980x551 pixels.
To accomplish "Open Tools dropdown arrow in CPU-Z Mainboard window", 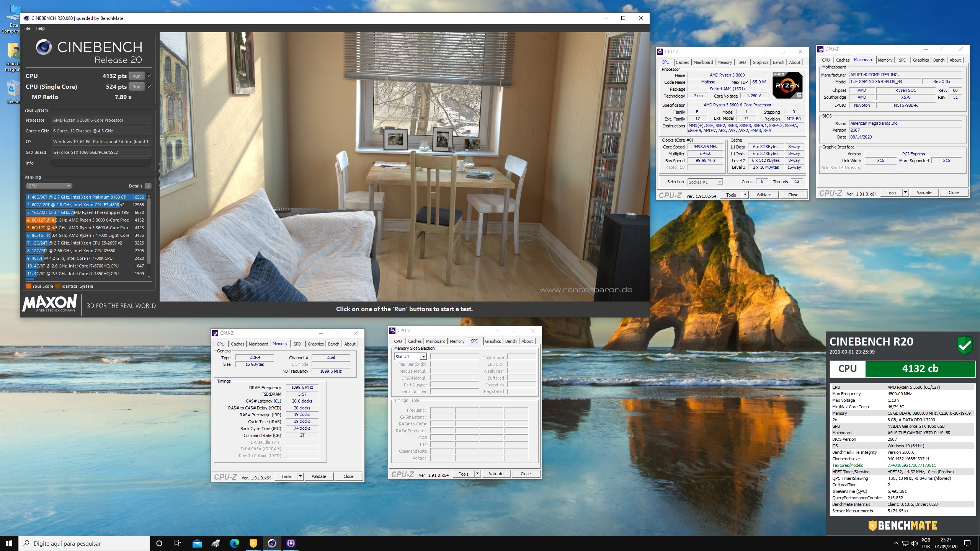I will coord(905,192).
